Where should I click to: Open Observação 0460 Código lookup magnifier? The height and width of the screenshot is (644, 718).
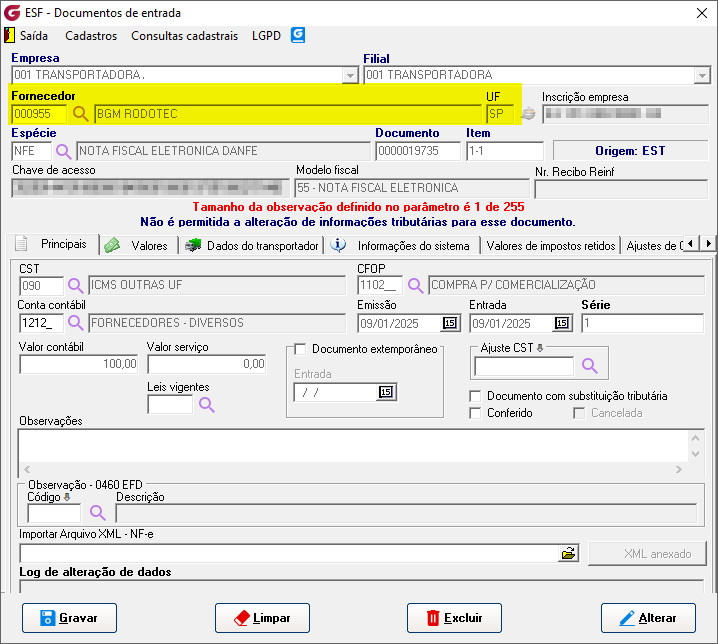98,513
